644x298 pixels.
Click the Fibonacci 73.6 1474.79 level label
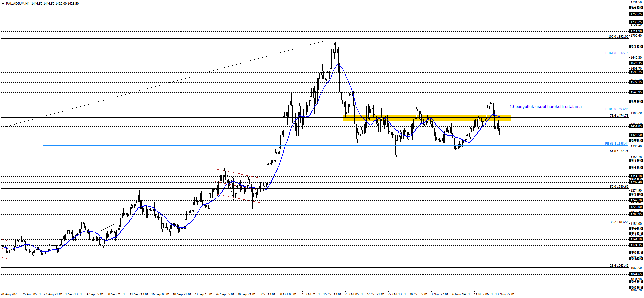[x=619, y=116]
